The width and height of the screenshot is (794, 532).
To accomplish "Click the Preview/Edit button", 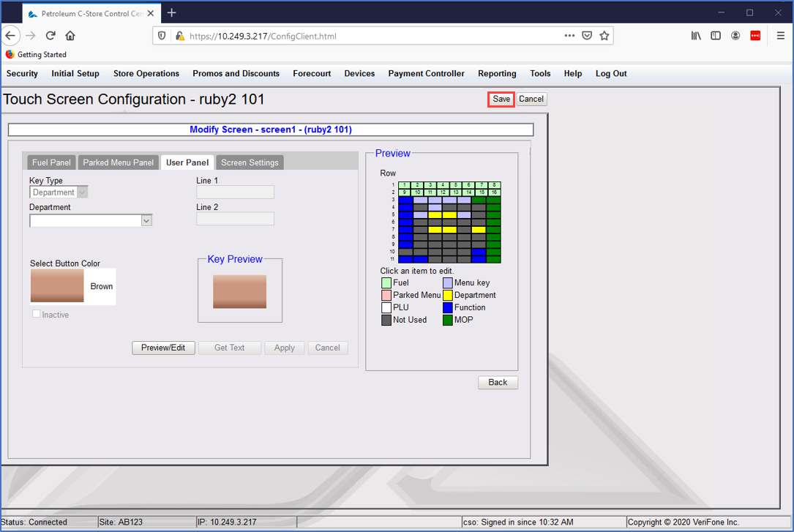I will pyautogui.click(x=163, y=348).
